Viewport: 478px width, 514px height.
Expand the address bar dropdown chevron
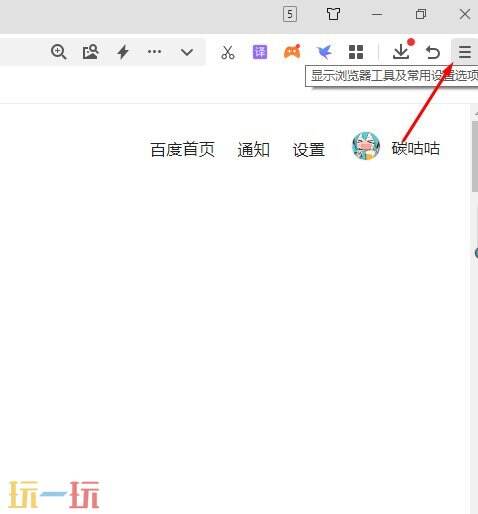pyautogui.click(x=187, y=52)
